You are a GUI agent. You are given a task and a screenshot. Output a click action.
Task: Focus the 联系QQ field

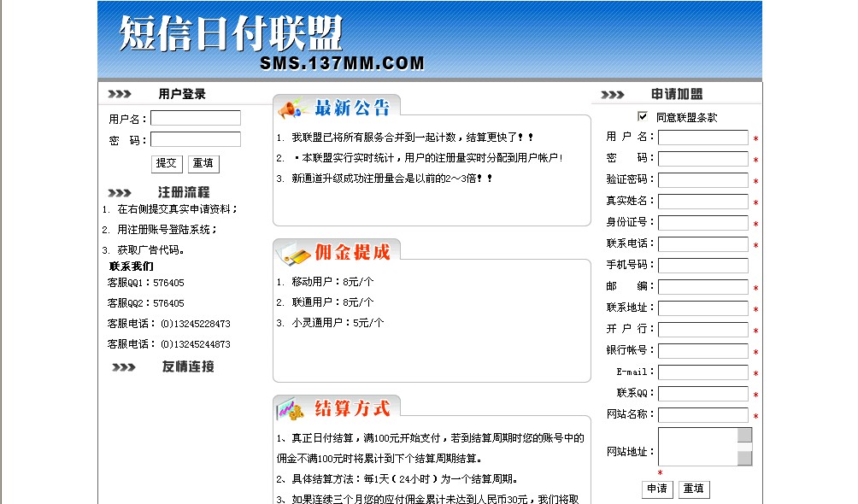[702, 394]
